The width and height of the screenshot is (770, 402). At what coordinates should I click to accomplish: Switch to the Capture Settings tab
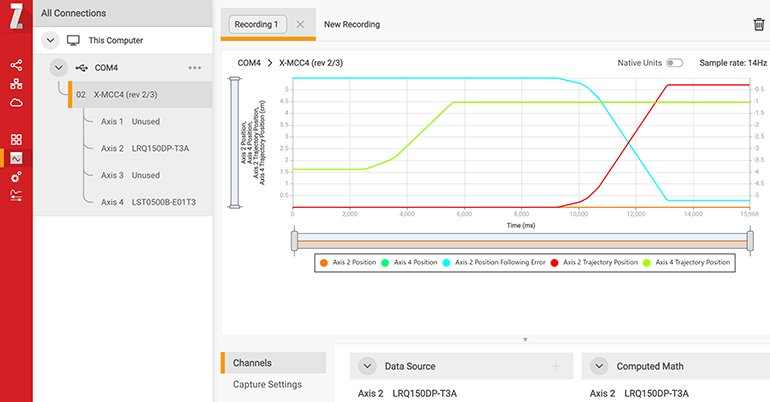coord(267,384)
